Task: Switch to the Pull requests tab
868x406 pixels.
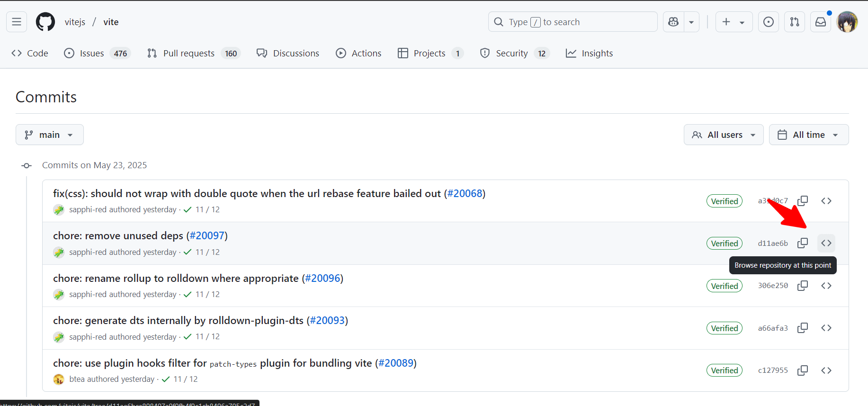Action: 194,53
